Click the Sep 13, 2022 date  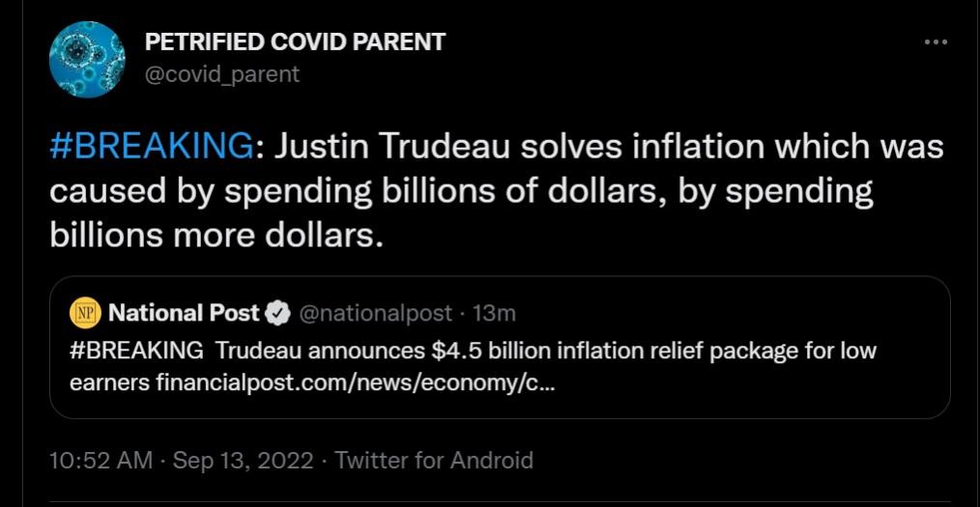[x=244, y=461]
